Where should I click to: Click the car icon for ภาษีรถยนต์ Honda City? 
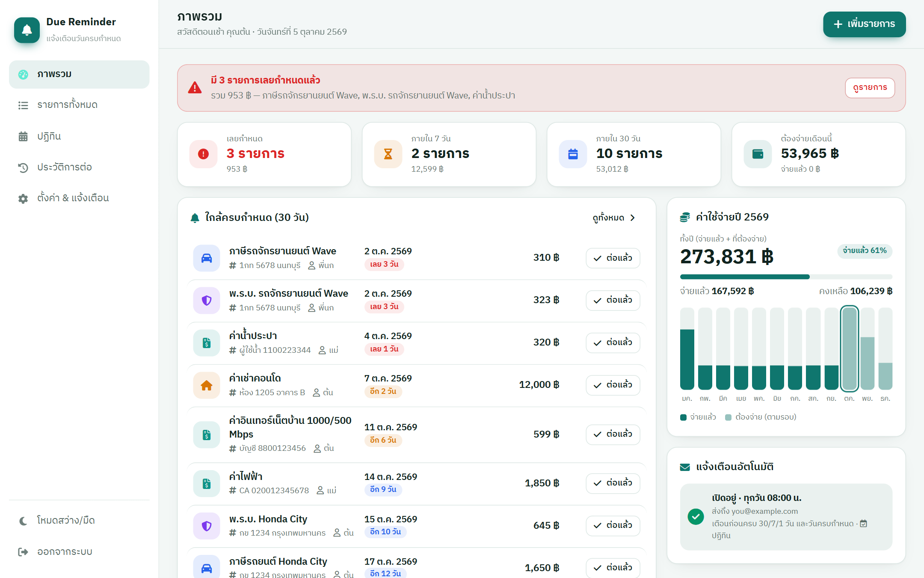click(207, 568)
